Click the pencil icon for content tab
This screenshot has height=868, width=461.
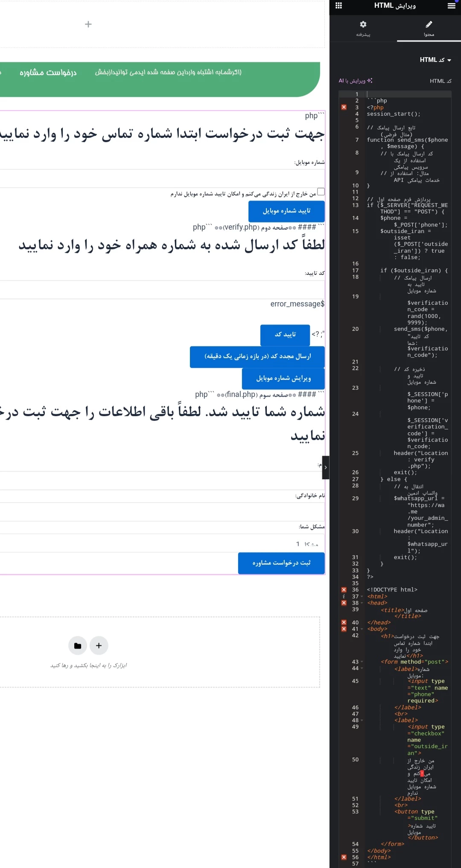click(429, 24)
